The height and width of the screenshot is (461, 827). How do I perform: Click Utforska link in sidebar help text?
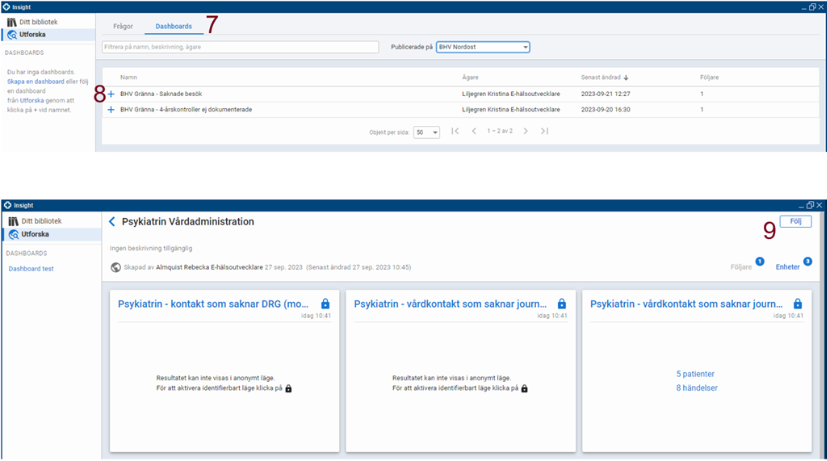pos(32,101)
